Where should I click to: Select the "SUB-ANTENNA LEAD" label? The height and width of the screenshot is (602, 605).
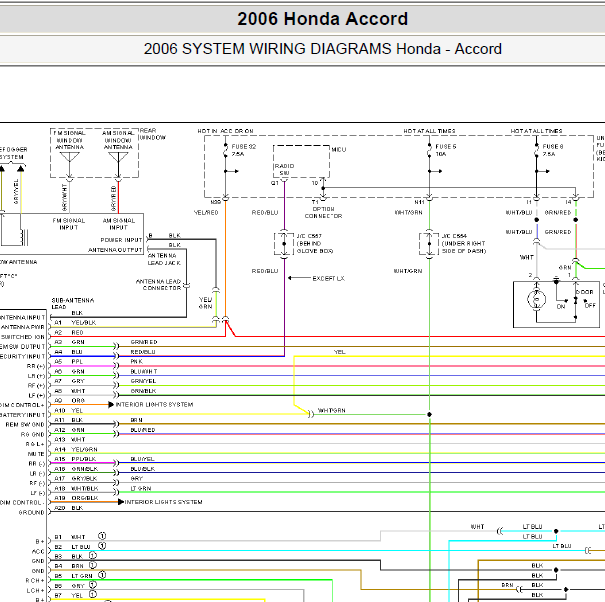(x=73, y=303)
